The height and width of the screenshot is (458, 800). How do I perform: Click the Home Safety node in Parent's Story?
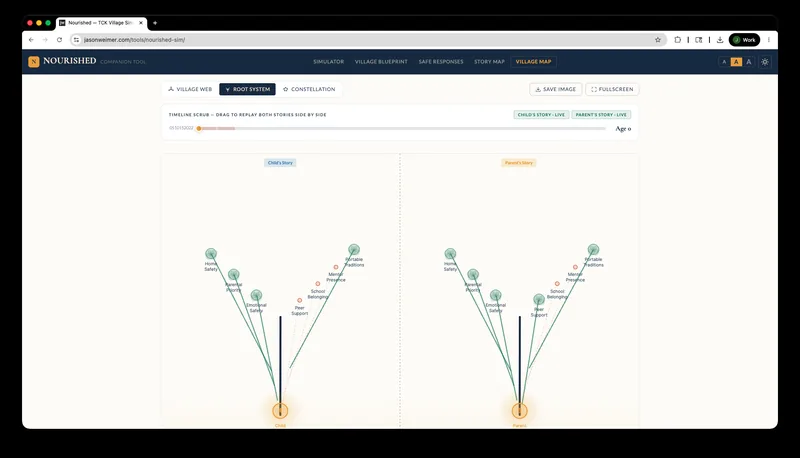coord(450,253)
